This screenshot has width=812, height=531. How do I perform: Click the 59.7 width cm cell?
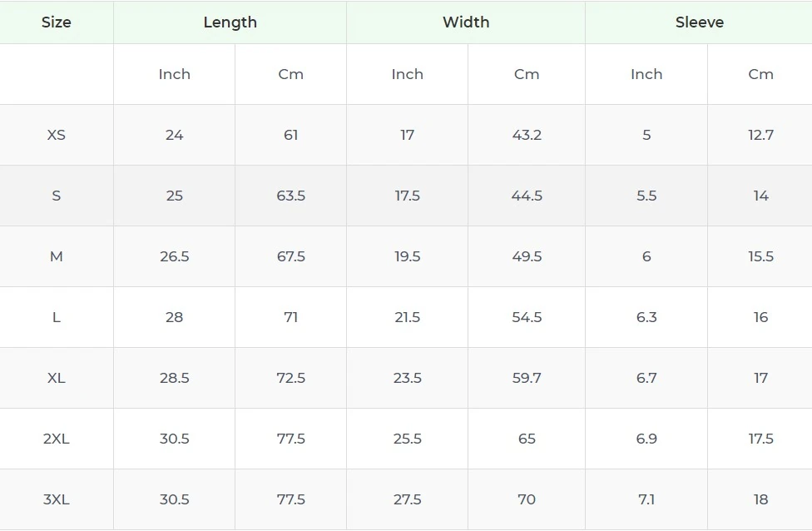pos(527,378)
